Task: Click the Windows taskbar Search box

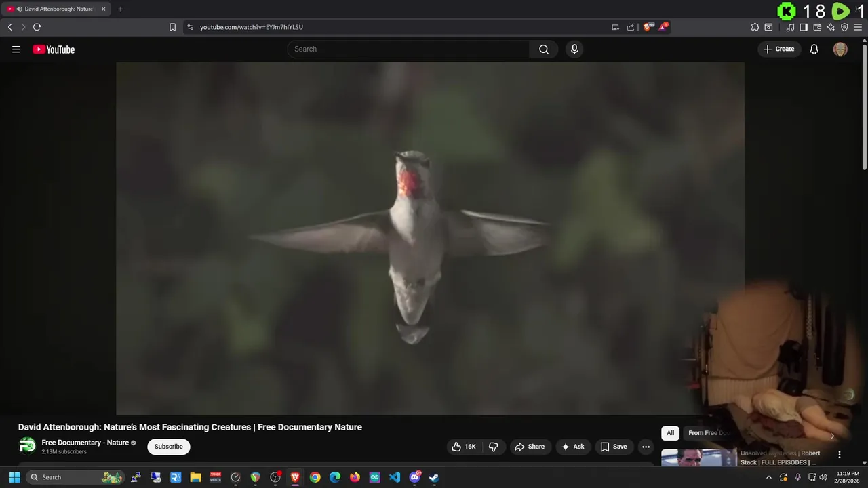Action: (76, 477)
